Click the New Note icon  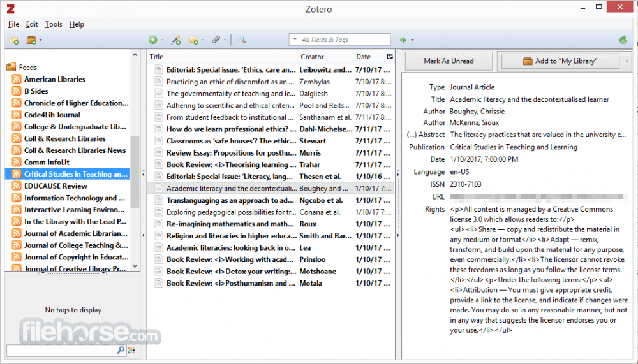tap(194, 40)
